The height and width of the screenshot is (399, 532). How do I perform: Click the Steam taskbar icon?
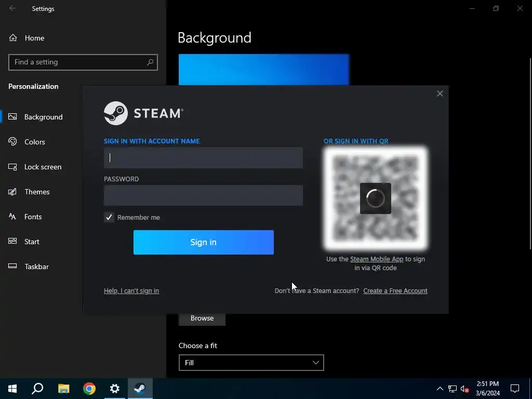pyautogui.click(x=140, y=389)
